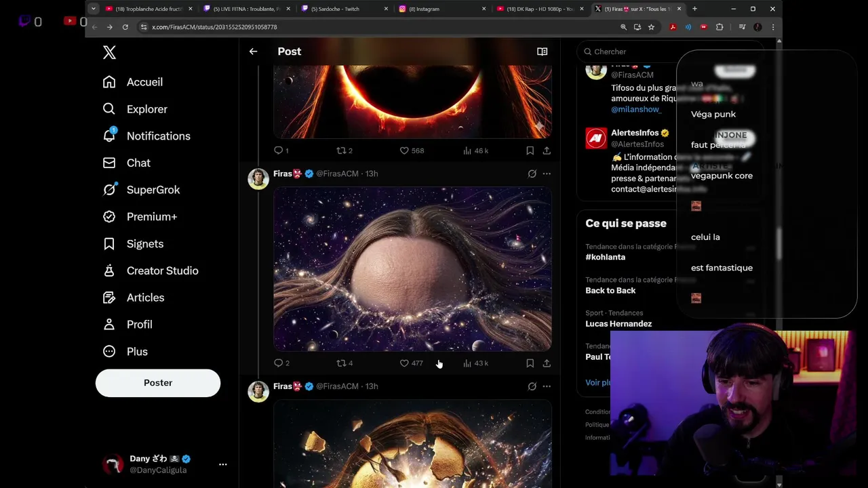The width and height of the screenshot is (868, 488).
Task: Reply to the post with 568 likes
Action: [x=281, y=150]
